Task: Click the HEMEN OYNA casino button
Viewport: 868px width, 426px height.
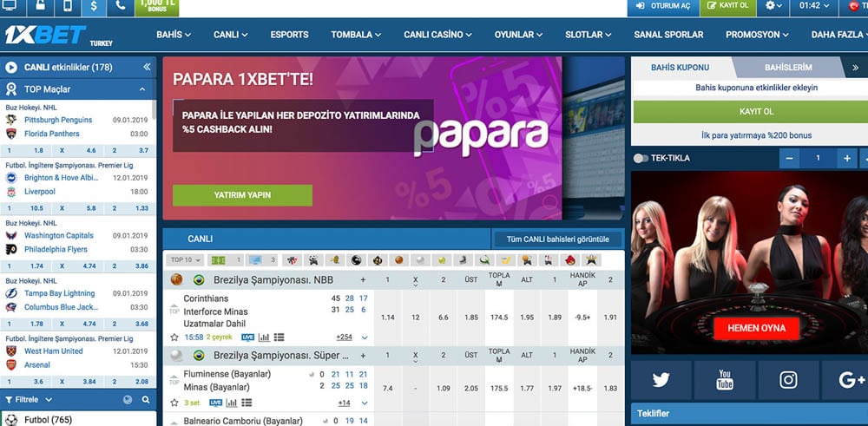Action: pos(756,327)
